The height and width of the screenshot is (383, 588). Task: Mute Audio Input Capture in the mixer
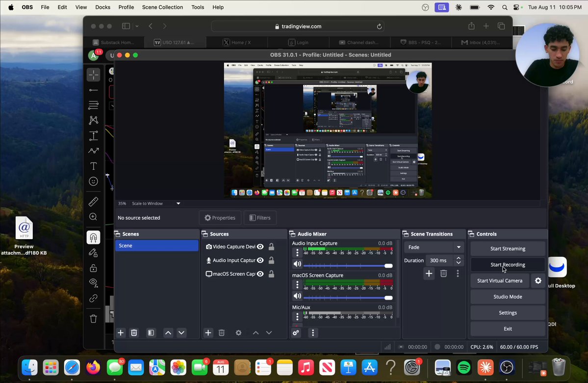297,264
